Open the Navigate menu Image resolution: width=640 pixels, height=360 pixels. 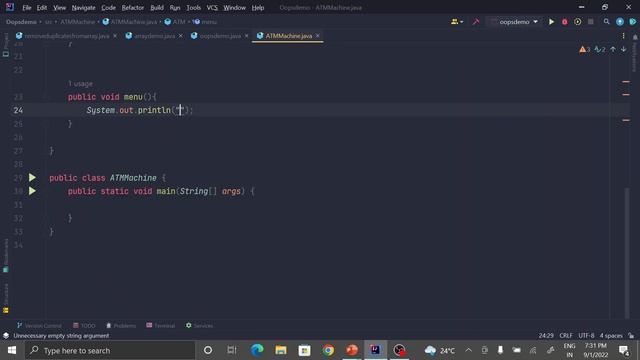(83, 8)
